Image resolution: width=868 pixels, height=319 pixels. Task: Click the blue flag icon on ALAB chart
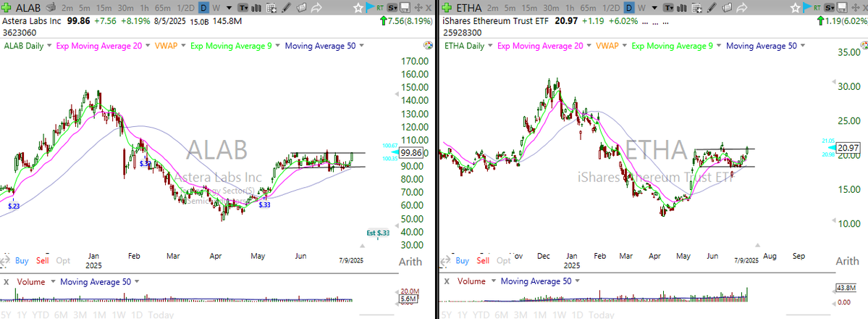point(370,7)
